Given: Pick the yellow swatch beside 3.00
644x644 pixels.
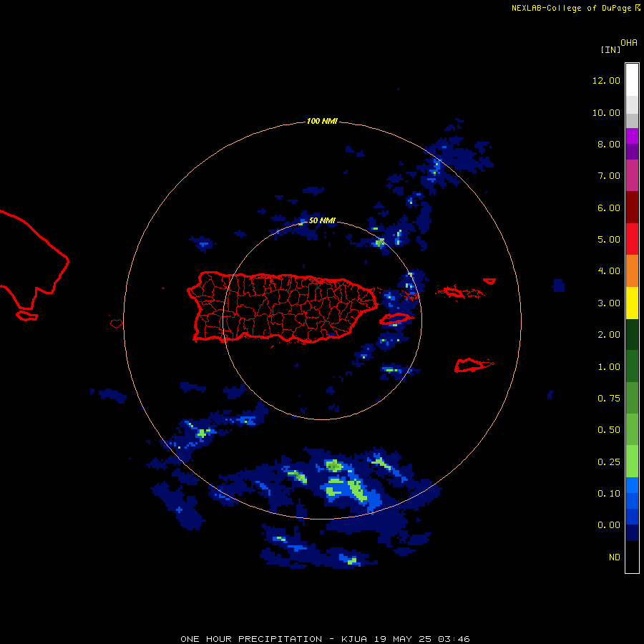Looking at the screenshot, I should tap(632, 303).
